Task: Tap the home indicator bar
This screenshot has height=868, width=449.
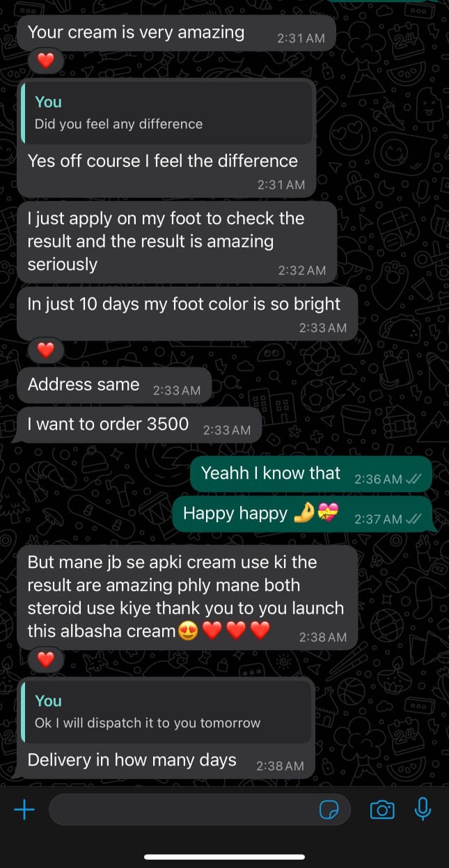Action: tap(224, 857)
